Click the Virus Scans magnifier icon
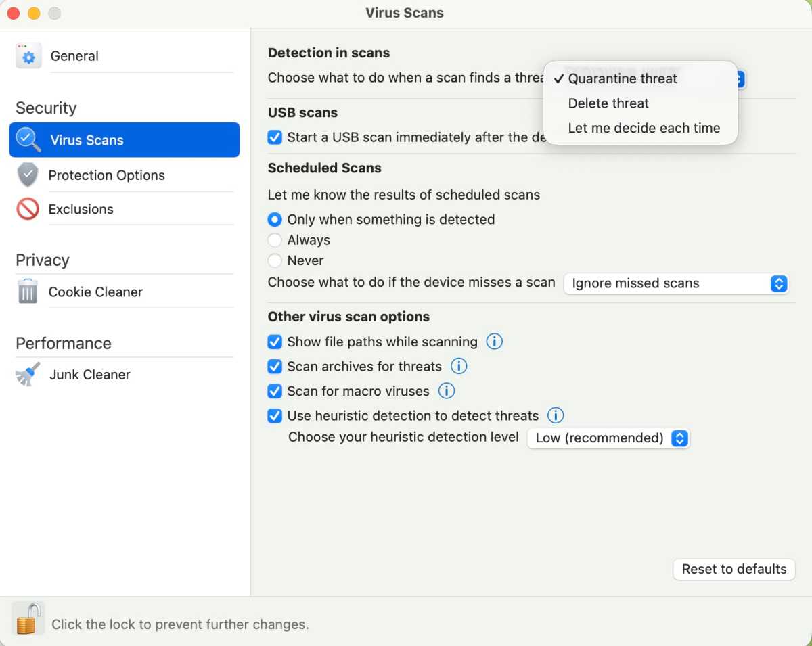Viewport: 812px width, 646px height. [28, 139]
